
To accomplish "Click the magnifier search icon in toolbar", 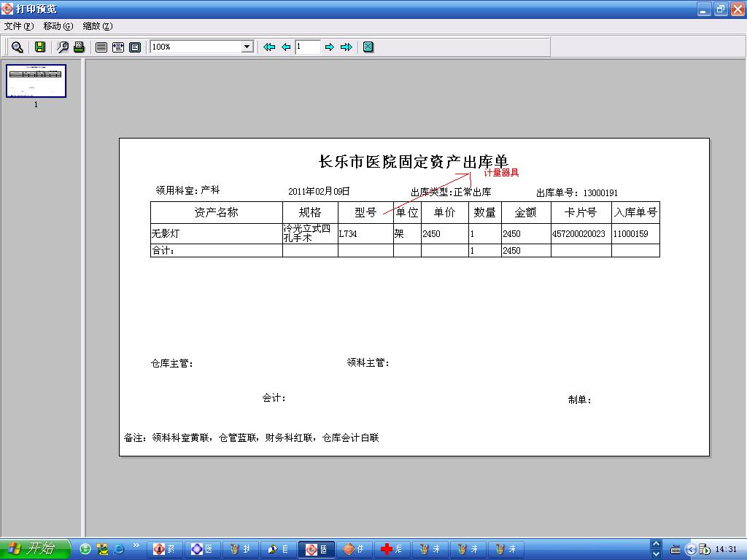I will (x=18, y=47).
